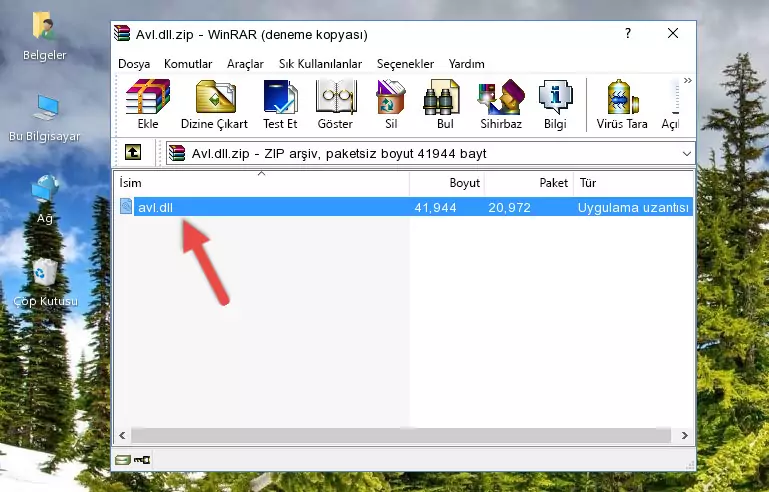
Task: Sort by the Tür column header
Action: (633, 183)
